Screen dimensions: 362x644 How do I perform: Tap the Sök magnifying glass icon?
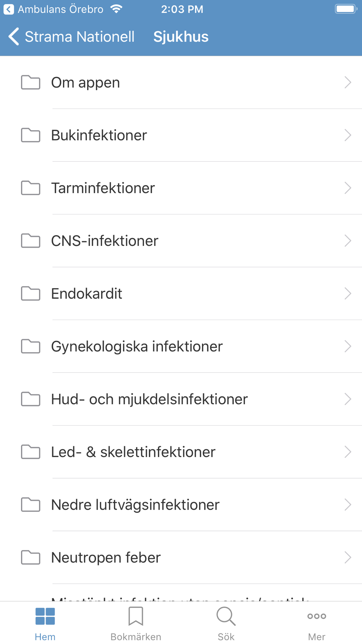(226, 616)
